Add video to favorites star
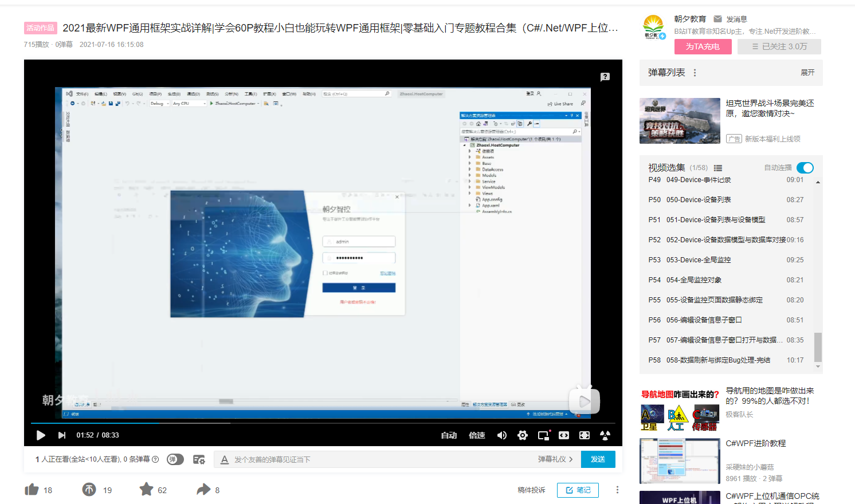Image resolution: width=855 pixels, height=504 pixels. tap(147, 490)
